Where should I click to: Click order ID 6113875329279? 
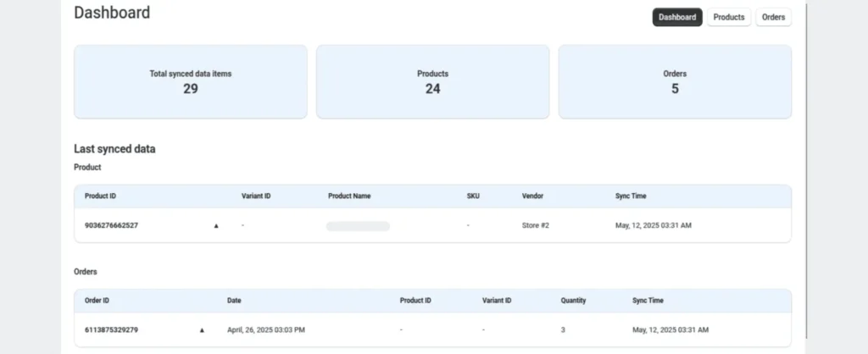click(111, 329)
